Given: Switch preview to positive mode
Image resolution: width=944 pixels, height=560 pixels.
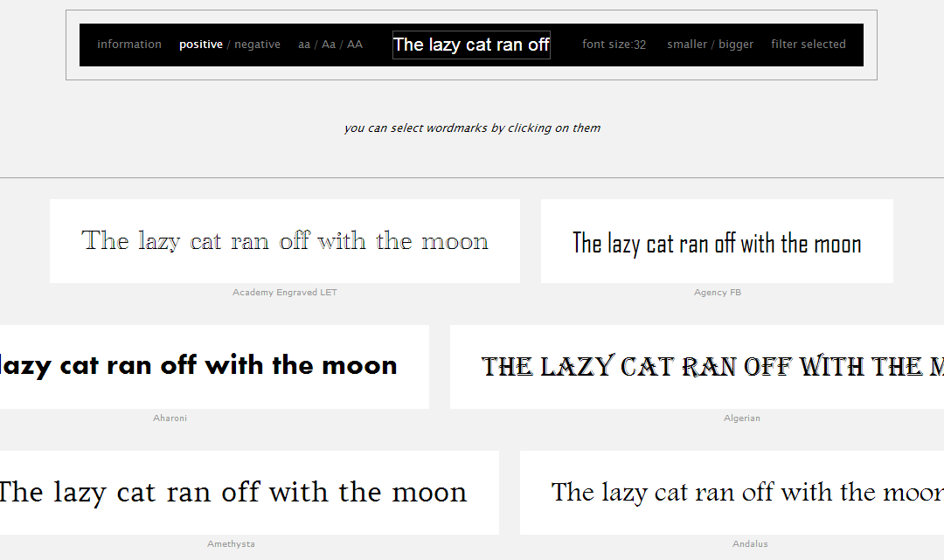Looking at the screenshot, I should pos(200,45).
